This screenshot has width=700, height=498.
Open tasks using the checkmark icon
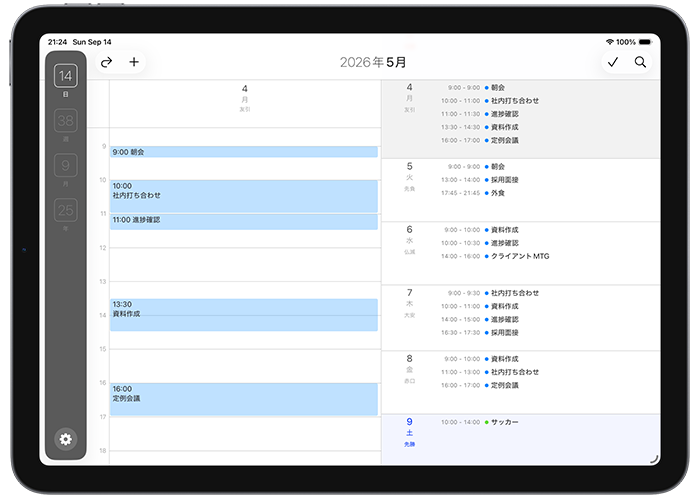(x=613, y=62)
